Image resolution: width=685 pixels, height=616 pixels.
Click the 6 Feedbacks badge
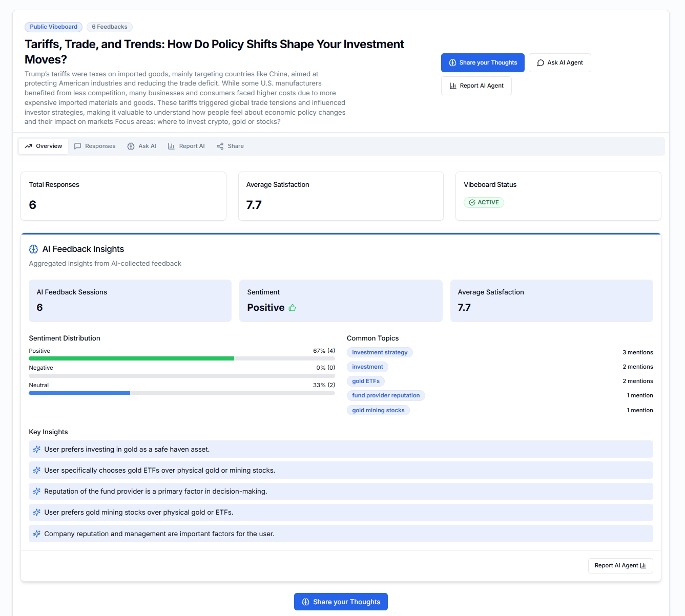110,27
